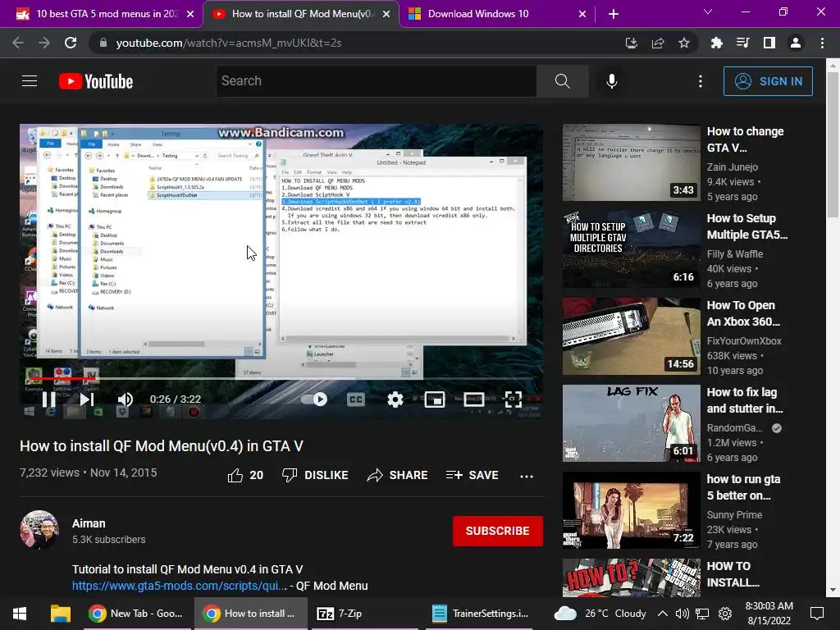Save video to a playlist
This screenshot has height=630, width=840.
point(472,475)
